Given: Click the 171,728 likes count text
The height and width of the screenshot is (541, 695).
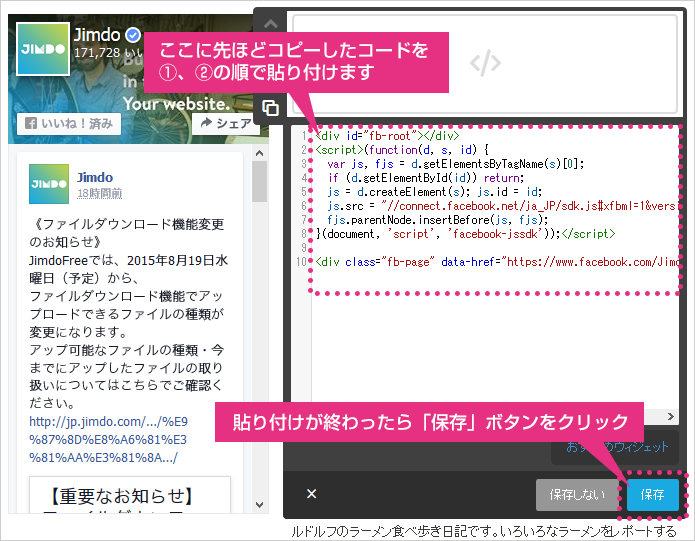Looking at the screenshot, I should coord(108,53).
